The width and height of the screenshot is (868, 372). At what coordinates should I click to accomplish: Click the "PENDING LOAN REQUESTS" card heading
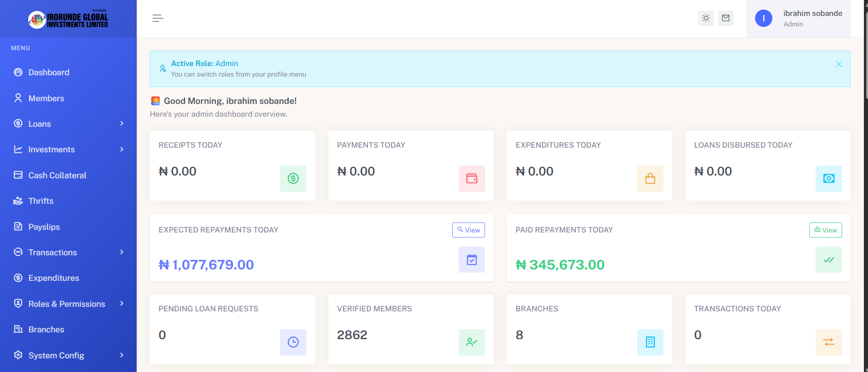point(208,309)
